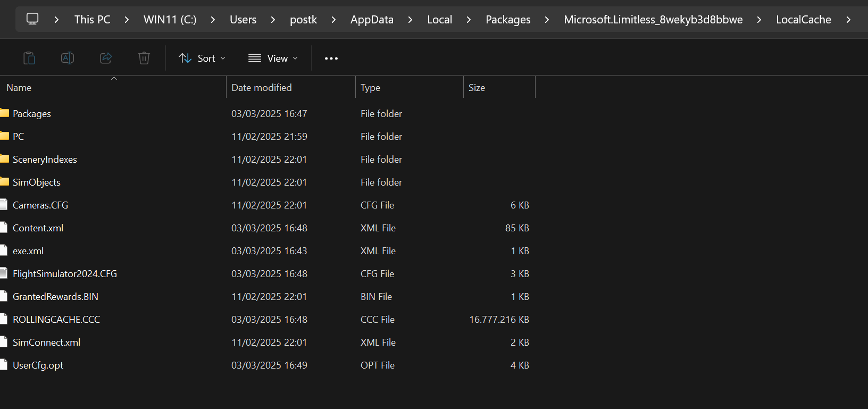
Task: Select the ROLLINGCACHE.CCC file name
Action: point(56,320)
